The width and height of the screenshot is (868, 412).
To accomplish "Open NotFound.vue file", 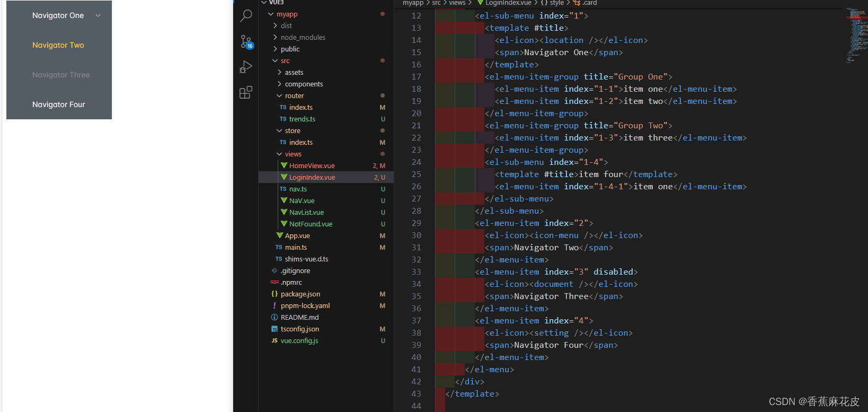I will (326, 224).
